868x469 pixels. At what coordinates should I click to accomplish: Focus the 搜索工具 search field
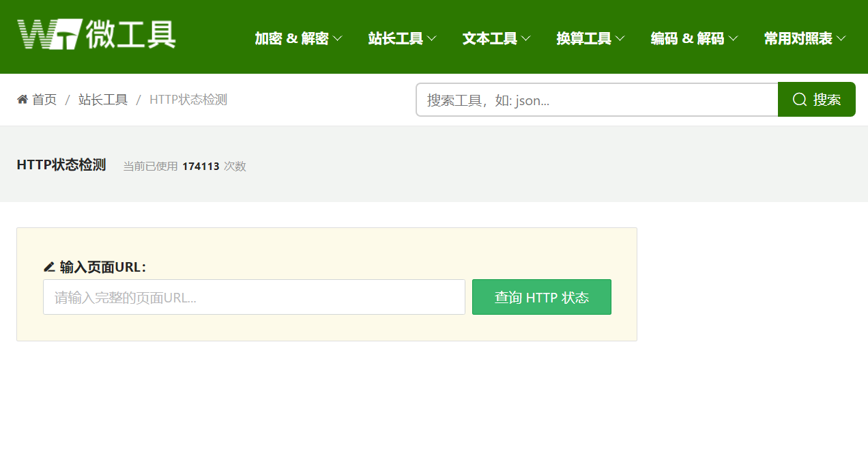pyautogui.click(x=597, y=100)
